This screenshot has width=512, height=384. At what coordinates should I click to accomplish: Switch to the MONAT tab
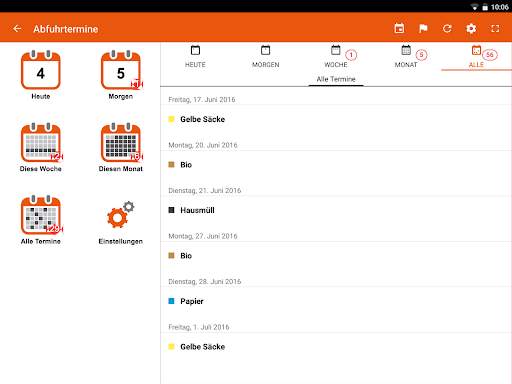pos(406,57)
